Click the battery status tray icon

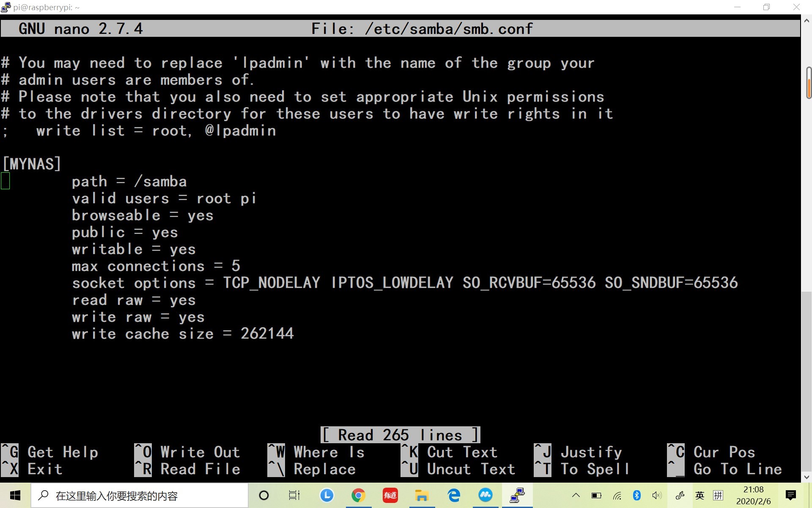[x=596, y=495]
